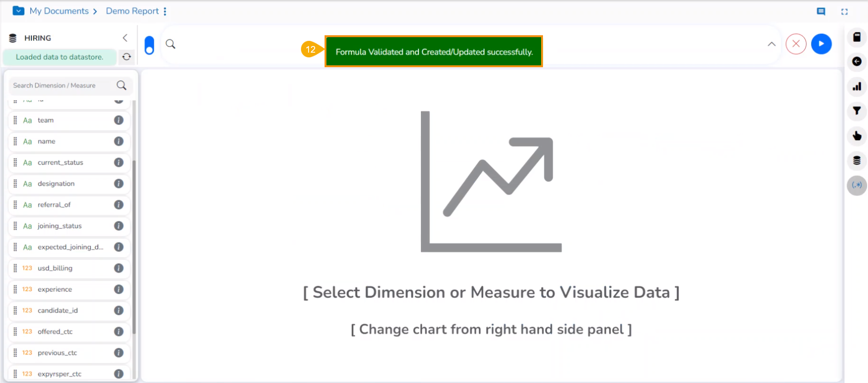This screenshot has height=383, width=868.
Task: Show info for the usd_billing measure
Action: pyautogui.click(x=119, y=268)
